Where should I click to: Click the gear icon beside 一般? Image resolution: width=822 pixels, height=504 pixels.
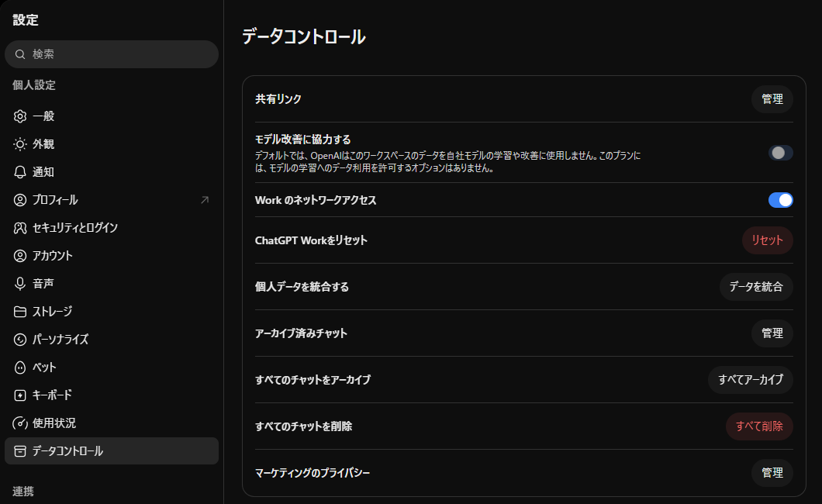tap(20, 116)
